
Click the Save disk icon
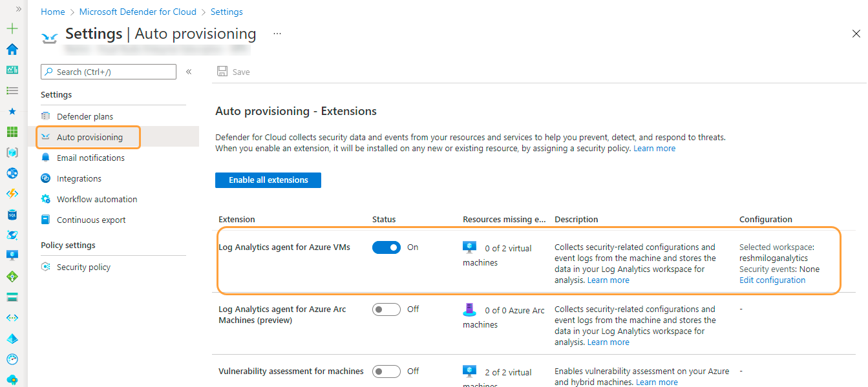[x=223, y=71]
